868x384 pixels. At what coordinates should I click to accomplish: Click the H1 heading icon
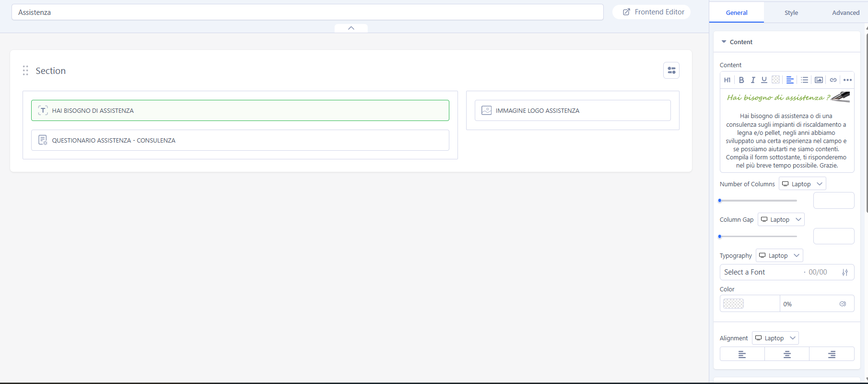[727, 80]
